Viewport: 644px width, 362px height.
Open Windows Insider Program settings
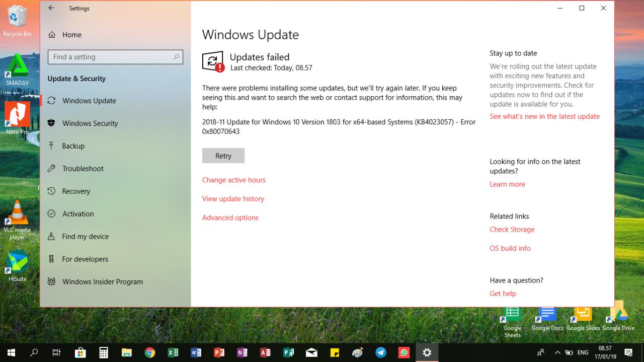(115, 282)
